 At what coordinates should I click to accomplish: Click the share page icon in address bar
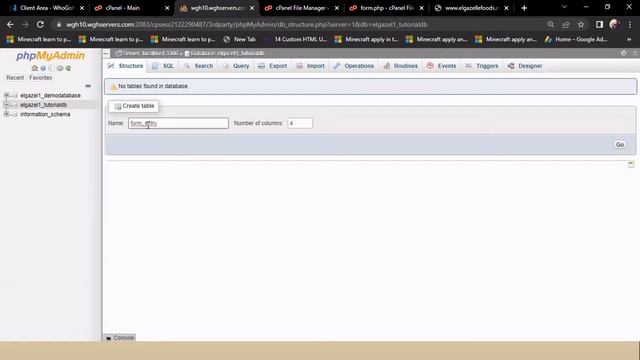coord(566,24)
